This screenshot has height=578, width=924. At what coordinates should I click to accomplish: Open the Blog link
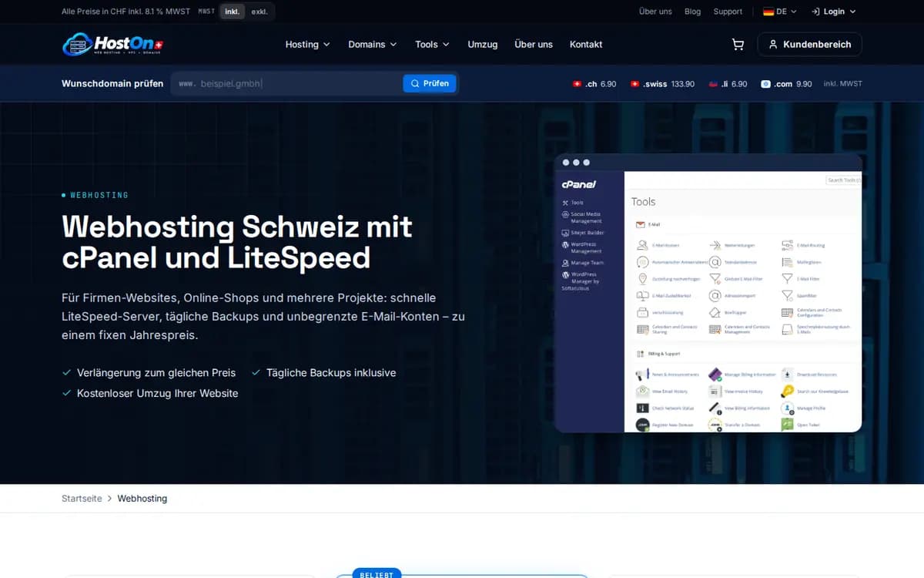pos(692,12)
